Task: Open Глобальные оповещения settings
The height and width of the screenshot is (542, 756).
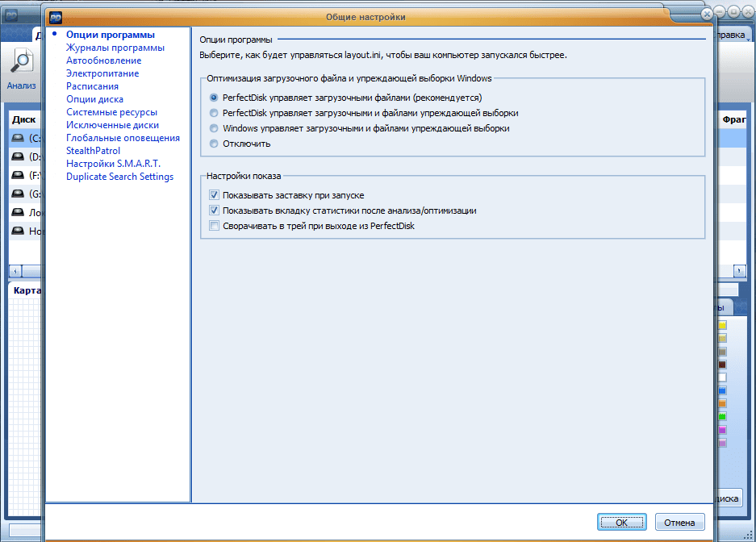Action: [123, 138]
